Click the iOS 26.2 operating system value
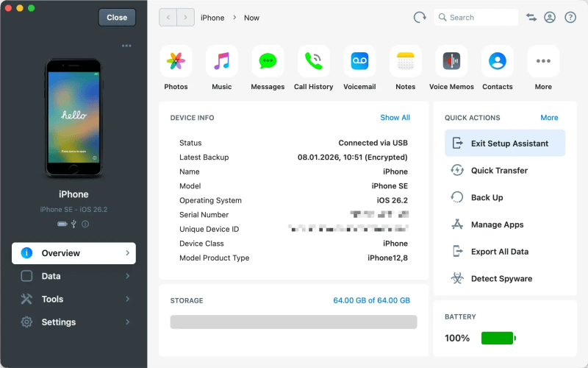The image size is (588, 368). coord(392,200)
